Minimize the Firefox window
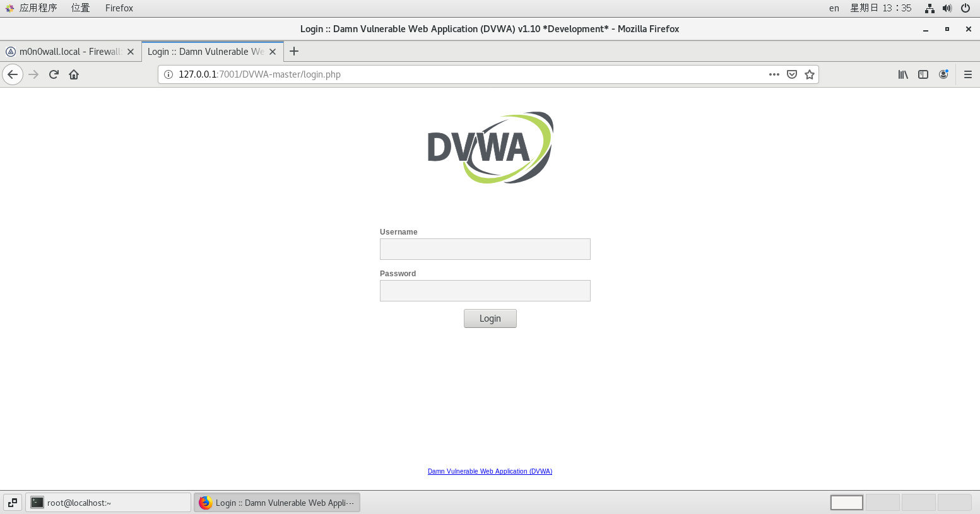The width and height of the screenshot is (980, 514). coord(926,29)
